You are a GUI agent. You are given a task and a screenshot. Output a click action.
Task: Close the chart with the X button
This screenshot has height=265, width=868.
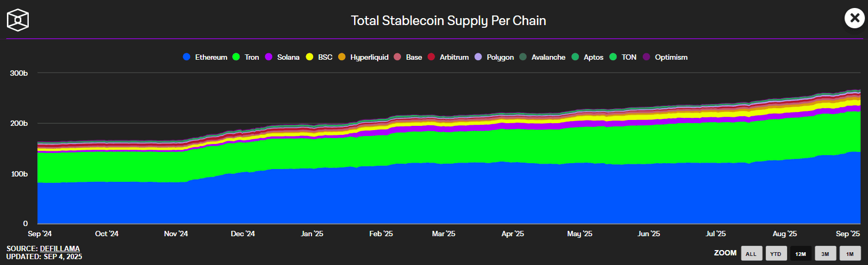pyautogui.click(x=854, y=18)
